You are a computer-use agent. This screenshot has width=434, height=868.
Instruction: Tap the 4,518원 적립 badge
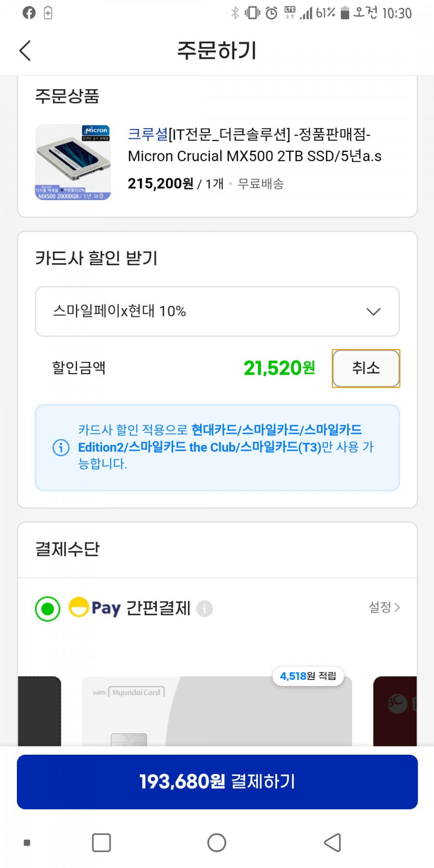coord(308,676)
